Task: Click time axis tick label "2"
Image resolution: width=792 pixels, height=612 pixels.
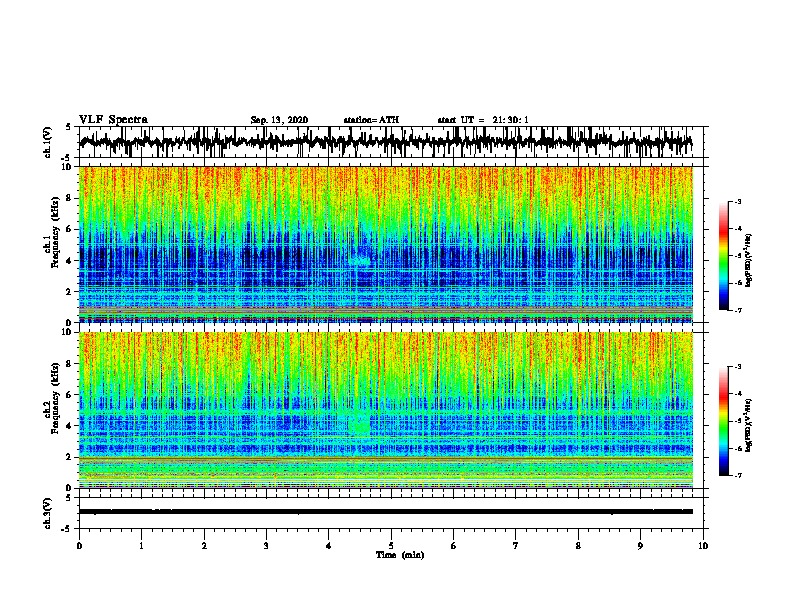Action: coord(204,546)
